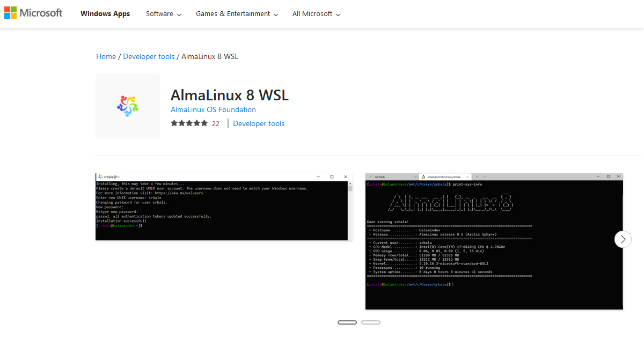Click the rating count 22
This screenshot has width=644, height=338.
click(x=216, y=123)
